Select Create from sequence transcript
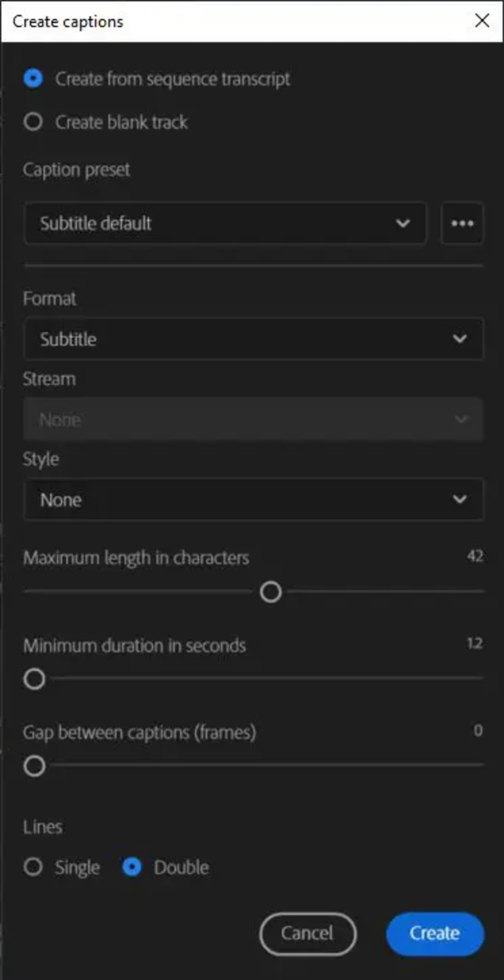504x980 pixels. pyautogui.click(x=34, y=79)
